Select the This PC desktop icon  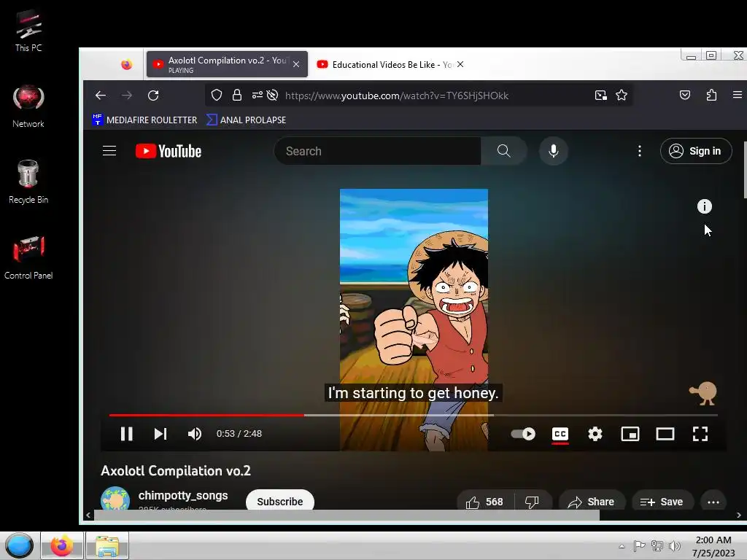pos(28,31)
